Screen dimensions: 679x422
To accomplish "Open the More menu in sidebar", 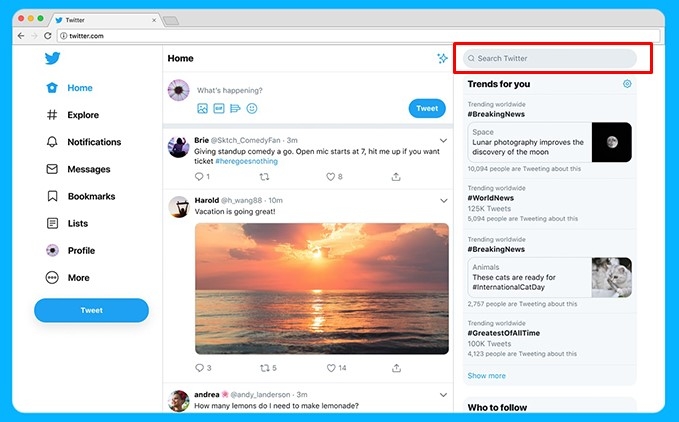I will 68,278.
